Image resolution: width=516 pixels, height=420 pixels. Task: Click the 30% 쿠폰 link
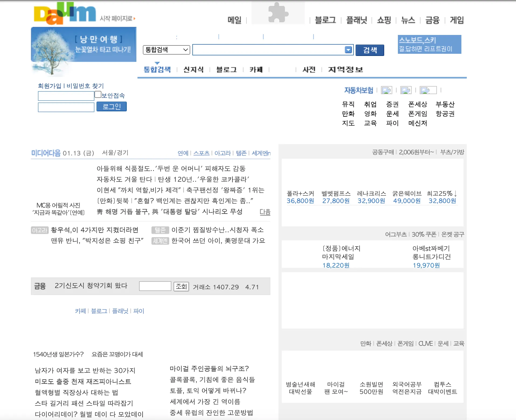424,234
